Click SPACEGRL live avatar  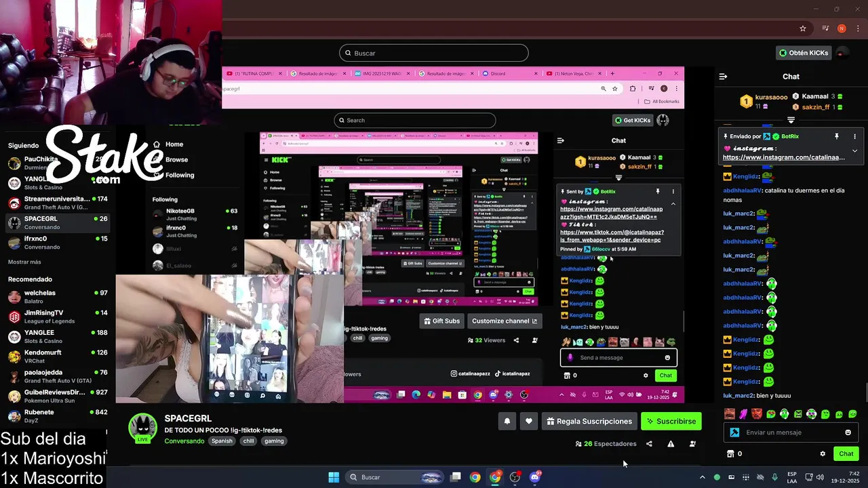click(x=143, y=428)
